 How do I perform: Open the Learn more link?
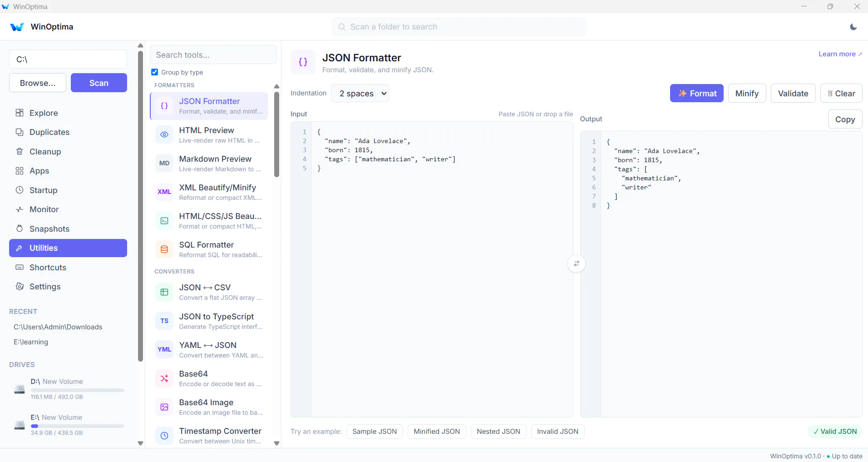coord(840,54)
